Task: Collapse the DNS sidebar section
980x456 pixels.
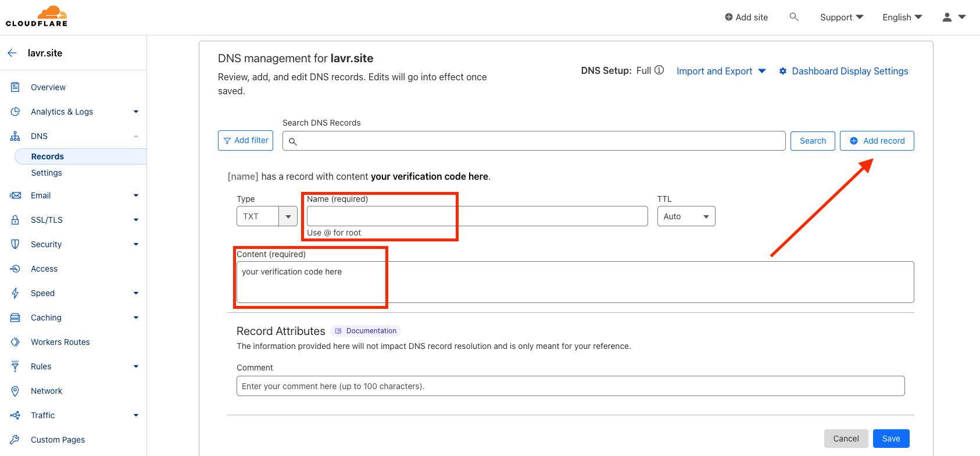Action: pos(135,136)
